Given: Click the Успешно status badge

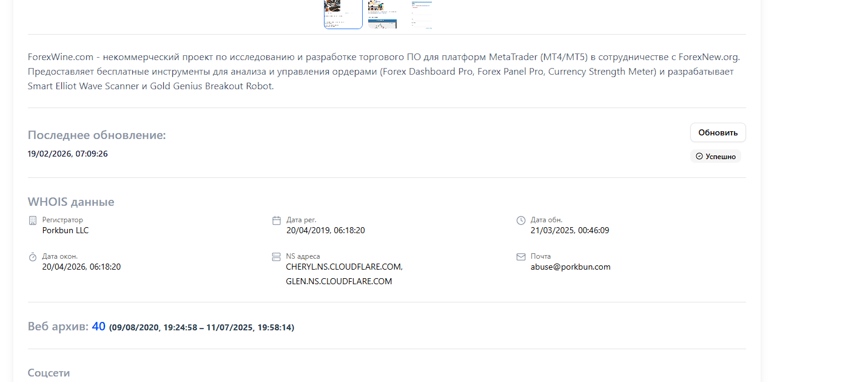Looking at the screenshot, I should (x=716, y=157).
